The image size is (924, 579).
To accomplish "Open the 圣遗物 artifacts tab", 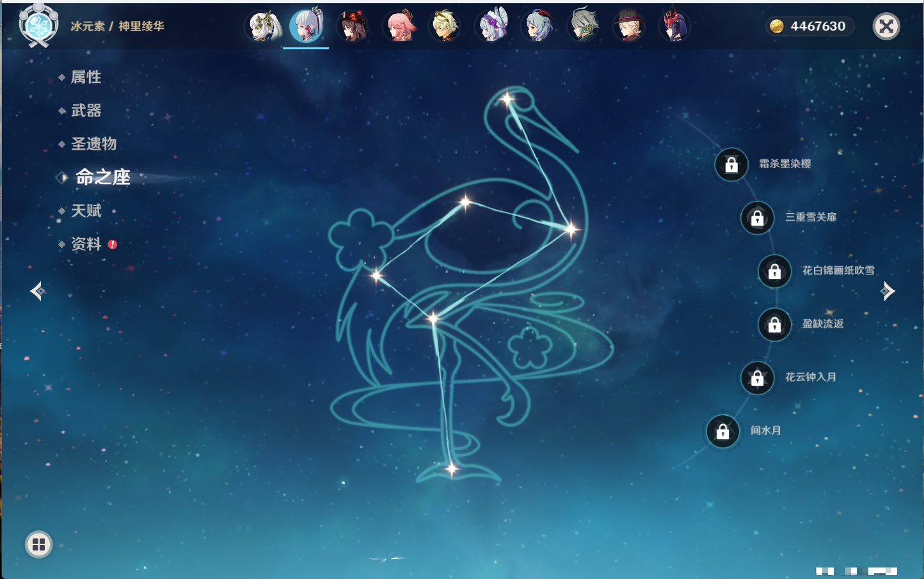I will 93,144.
